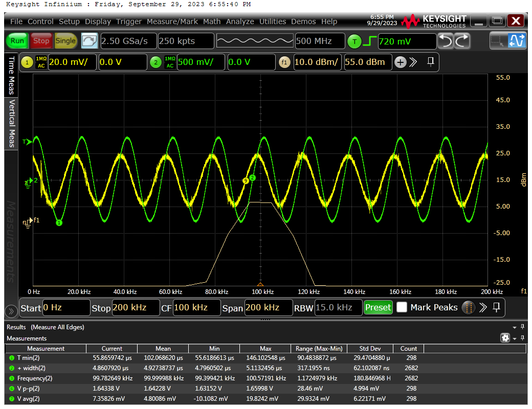Click the trigger T icon
Screen dimensions: 532x409
coord(354,41)
